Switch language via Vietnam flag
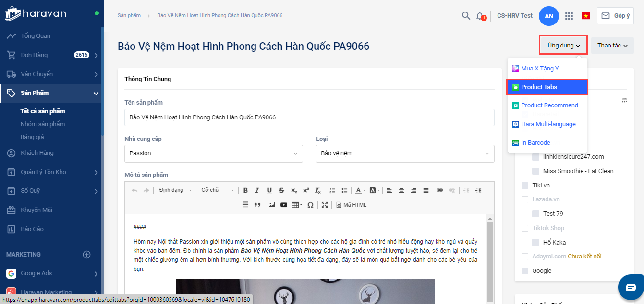The width and height of the screenshot is (644, 304). pos(585,16)
